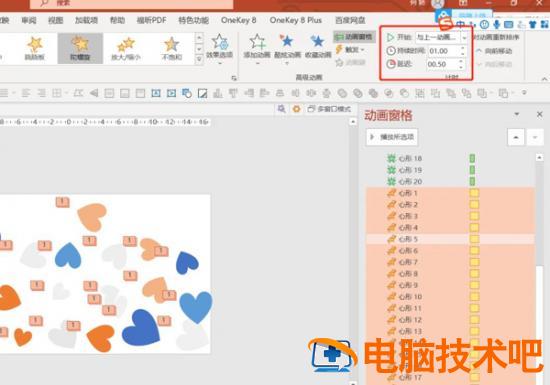Click 向后移动 move later
Image resolution: width=550 pixels, height=385 pixels.
pyautogui.click(x=494, y=64)
